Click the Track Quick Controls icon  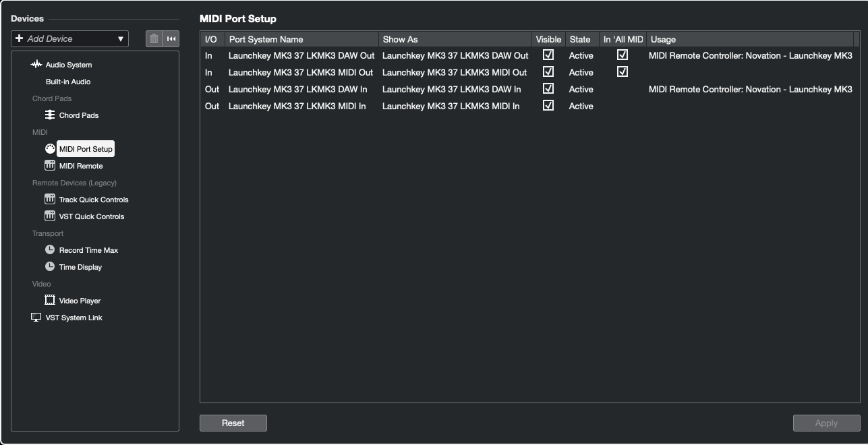[50, 200]
